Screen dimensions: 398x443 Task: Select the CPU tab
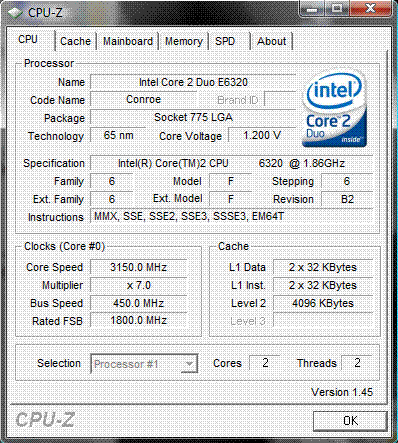point(28,40)
